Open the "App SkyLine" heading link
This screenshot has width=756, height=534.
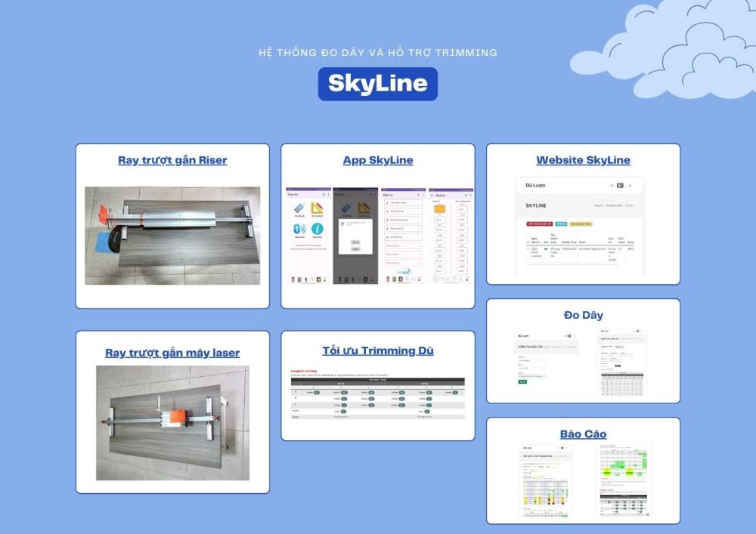pos(378,160)
